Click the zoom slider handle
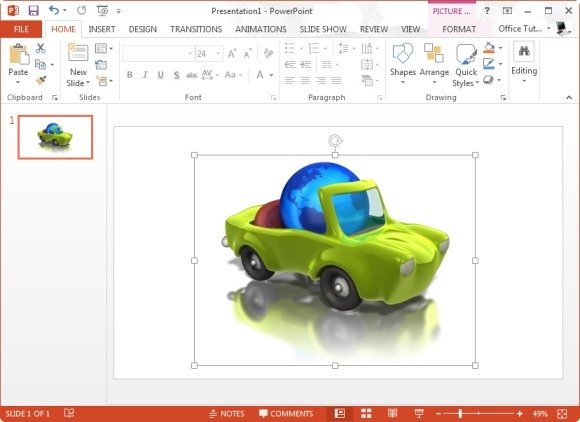Image resolution: width=580 pixels, height=422 pixels. coord(460,413)
